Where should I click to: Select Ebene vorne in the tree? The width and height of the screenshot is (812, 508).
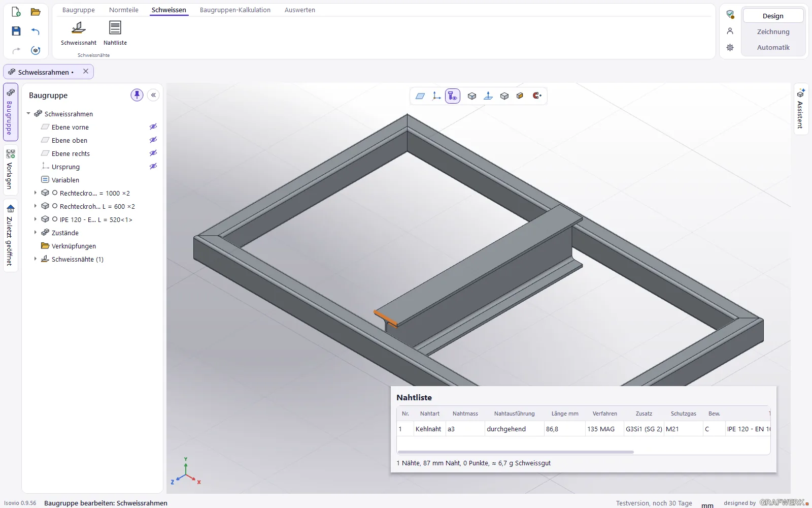coord(70,127)
